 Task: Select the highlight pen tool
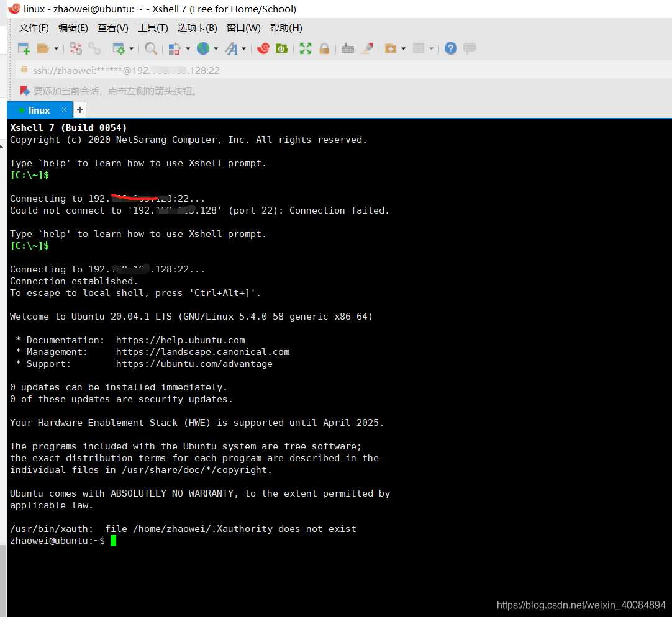(x=366, y=48)
